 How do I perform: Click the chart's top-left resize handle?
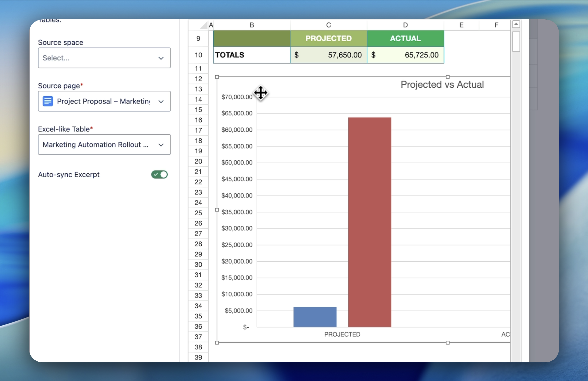(x=217, y=77)
